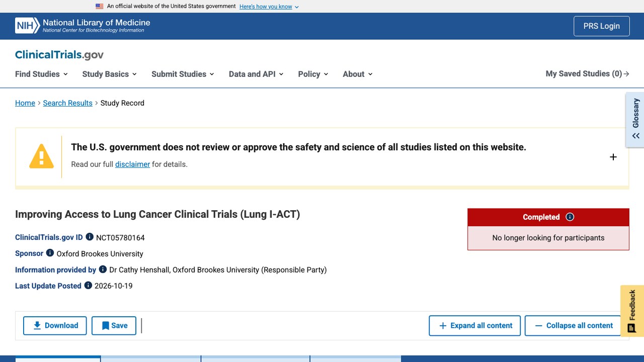Open the Data and API menu
Screen dimensions: 644x362
pyautogui.click(x=256, y=74)
